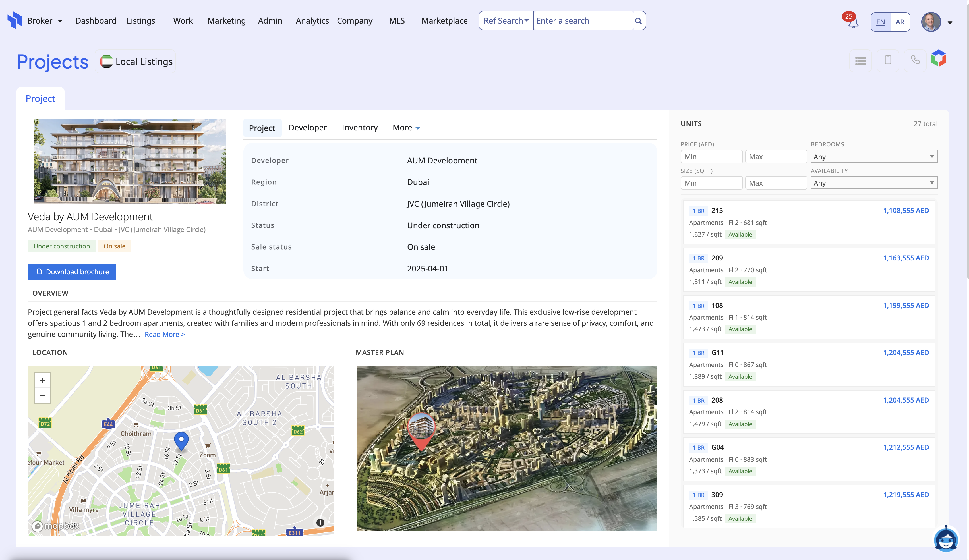Click the search magnifier icon
Viewport: 969px width, 560px height.
pos(638,21)
